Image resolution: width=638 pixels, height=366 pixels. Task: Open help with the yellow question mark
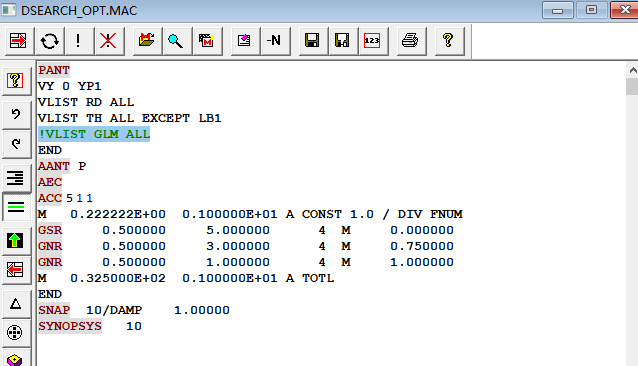448,41
